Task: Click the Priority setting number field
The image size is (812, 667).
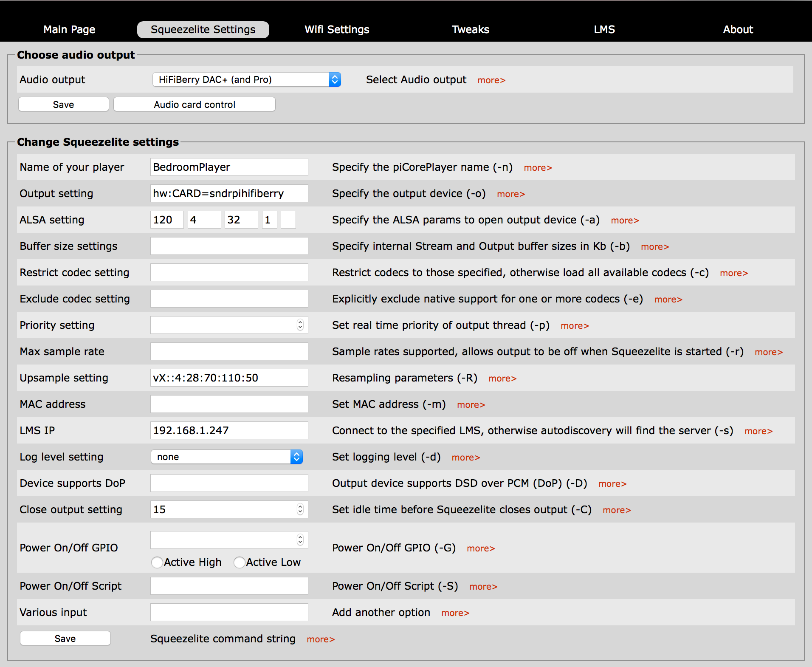Action: click(x=229, y=325)
